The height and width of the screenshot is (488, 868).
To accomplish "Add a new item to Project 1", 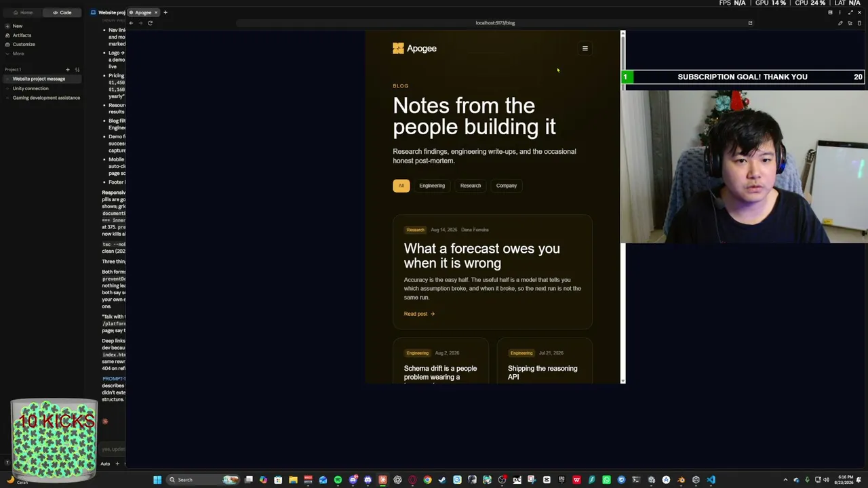I will click(x=67, y=70).
